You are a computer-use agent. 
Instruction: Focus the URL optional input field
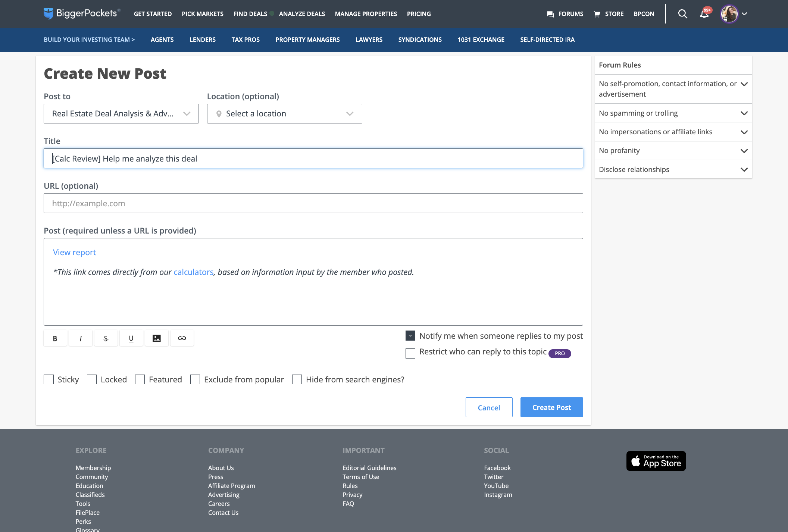coord(313,203)
